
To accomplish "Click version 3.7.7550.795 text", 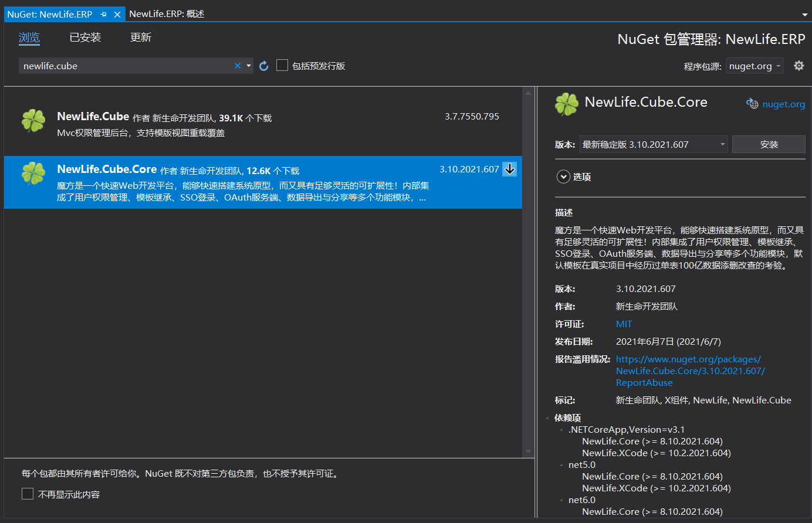I will point(472,117).
